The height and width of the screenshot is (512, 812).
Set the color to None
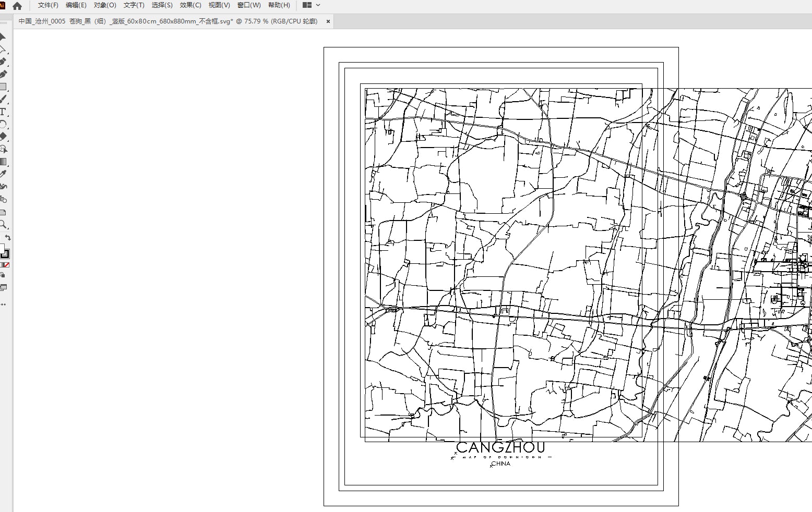click(x=6, y=265)
